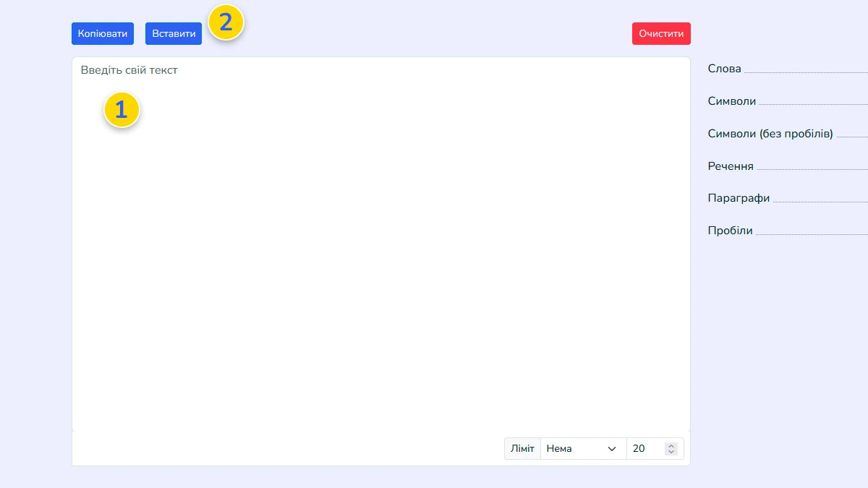Select the Символи statistic label
Viewport: 868px width, 488px height.
[731, 101]
